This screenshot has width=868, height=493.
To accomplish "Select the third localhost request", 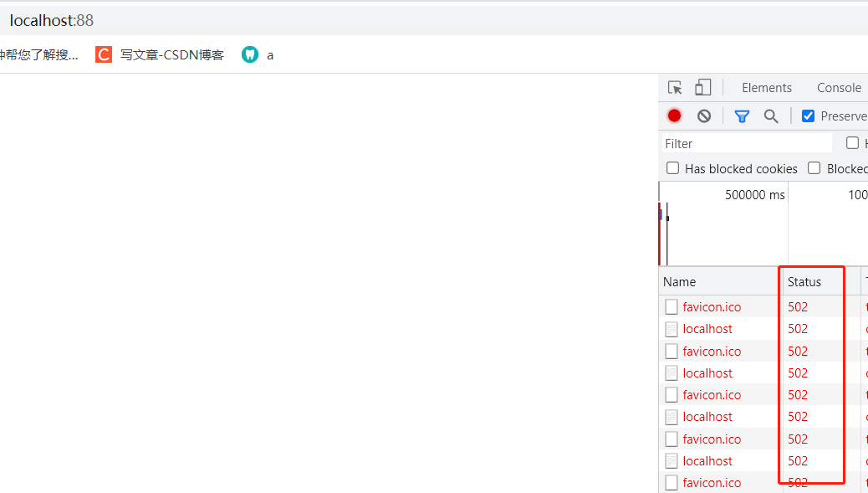I will point(707,417).
